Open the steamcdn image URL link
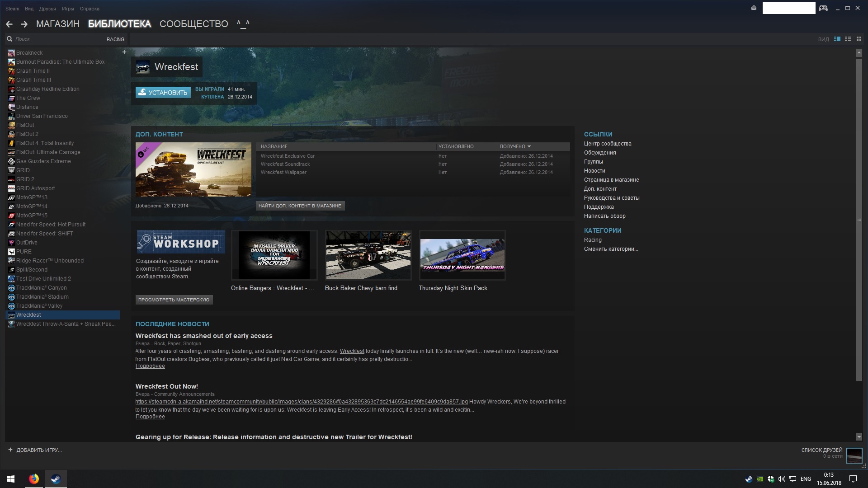Screen dimensions: 868x488 (302, 402)
